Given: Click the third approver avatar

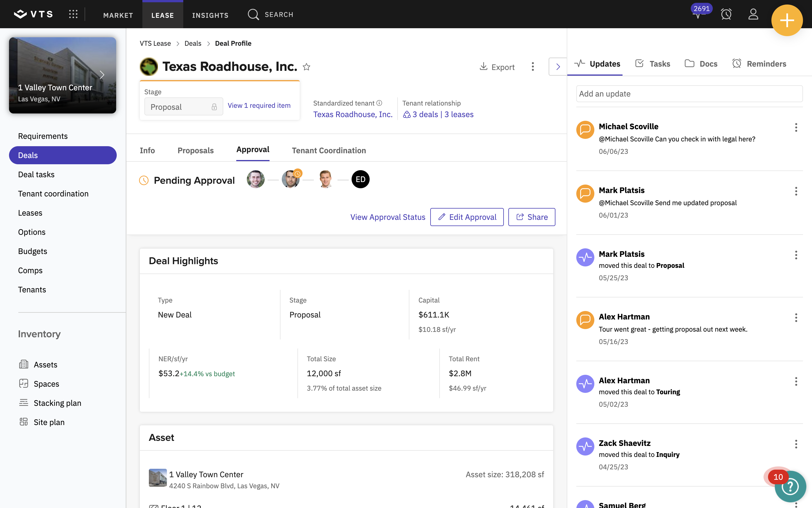Looking at the screenshot, I should pos(325,179).
